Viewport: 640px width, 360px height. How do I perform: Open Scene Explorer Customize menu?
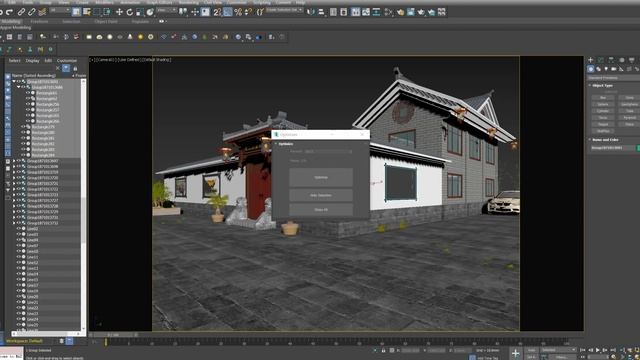(67, 60)
